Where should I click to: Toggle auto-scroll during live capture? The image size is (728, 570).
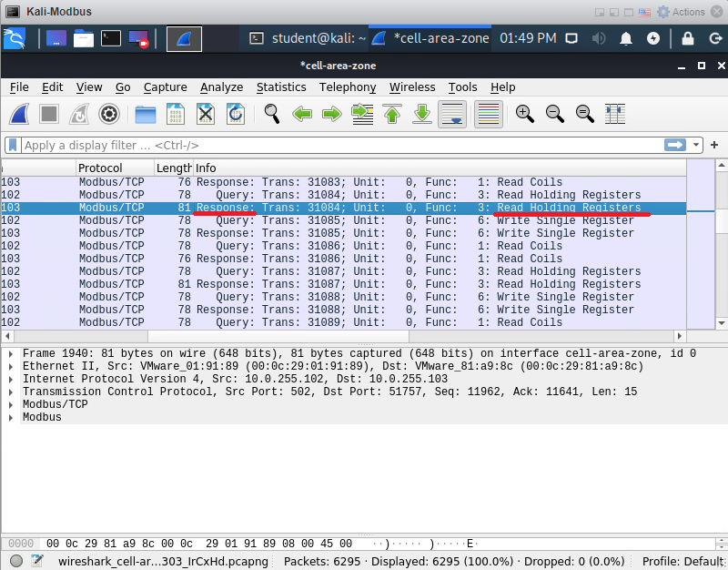(x=452, y=114)
